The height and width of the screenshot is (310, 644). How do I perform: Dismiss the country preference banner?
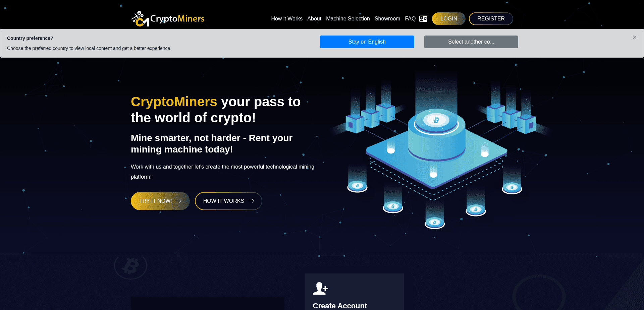(x=634, y=37)
